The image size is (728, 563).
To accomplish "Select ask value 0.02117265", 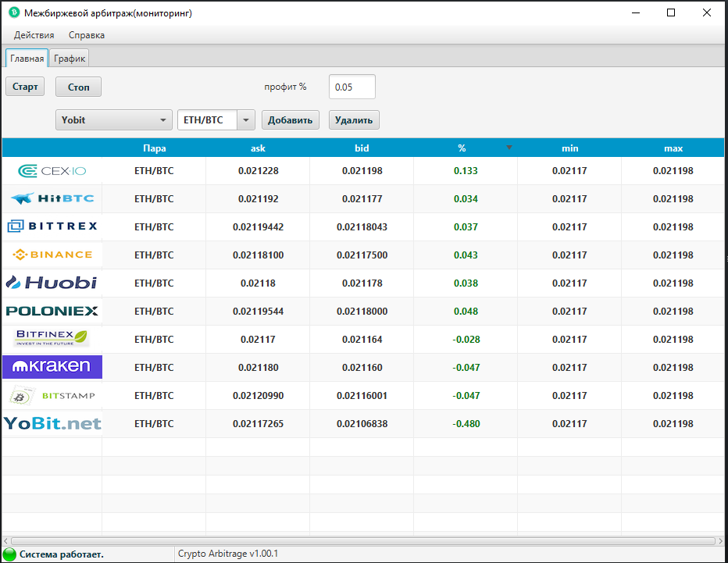I will coord(258,424).
